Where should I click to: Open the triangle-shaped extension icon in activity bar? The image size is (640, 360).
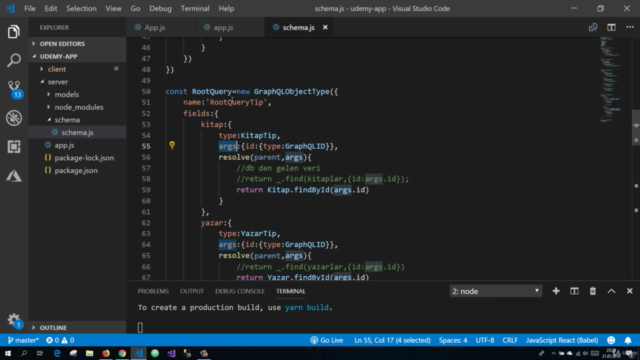14,176
